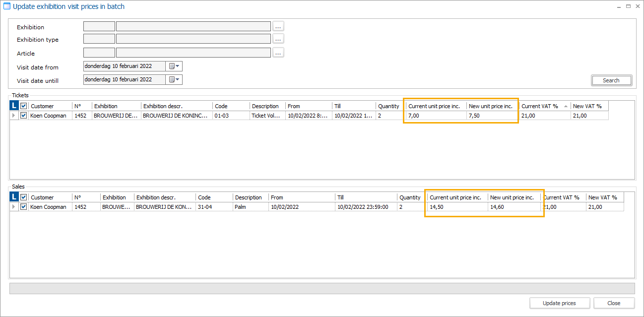644x317 pixels.
Task: Expand the Sales row indicator arrow
Action: tap(14, 207)
